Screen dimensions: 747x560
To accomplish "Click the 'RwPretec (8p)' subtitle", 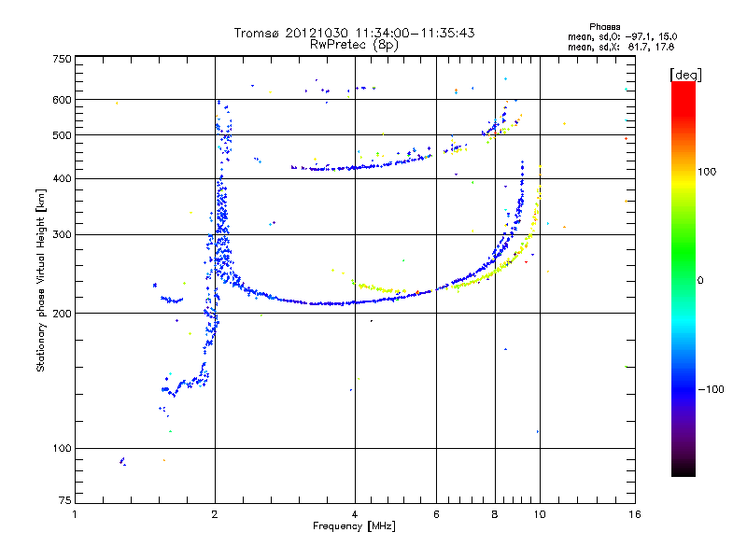I will point(354,45).
